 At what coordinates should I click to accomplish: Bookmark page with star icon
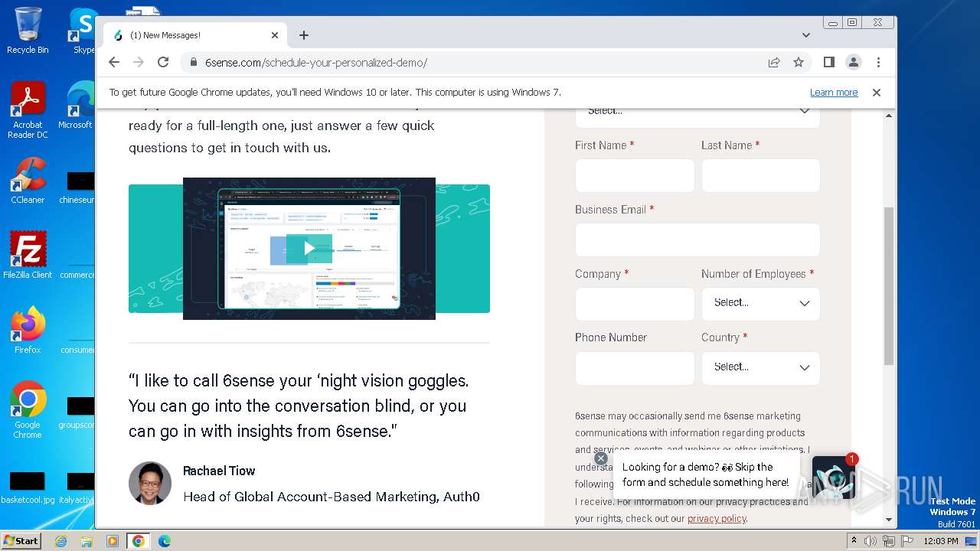pyautogui.click(x=799, y=62)
